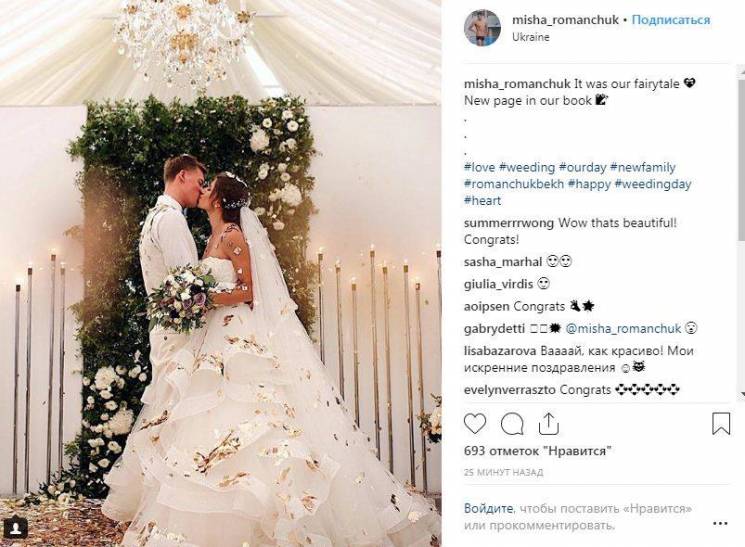Viewport: 745px width, 547px height.
Task: Share the post via share icon
Action: tap(548, 423)
